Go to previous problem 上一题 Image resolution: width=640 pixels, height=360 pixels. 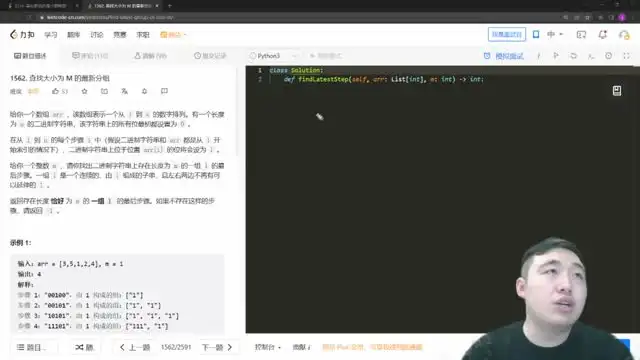tap(135, 347)
